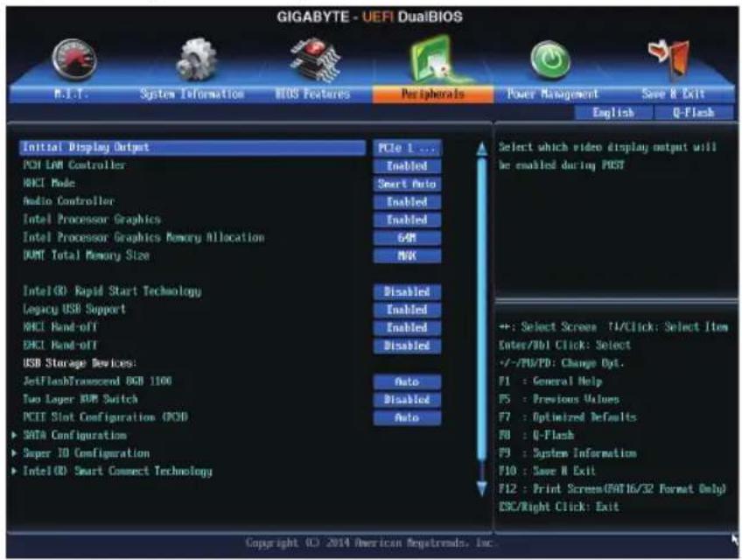This screenshot has width=742, height=560.
Task: Open the Power Management tab
Action: point(553,94)
